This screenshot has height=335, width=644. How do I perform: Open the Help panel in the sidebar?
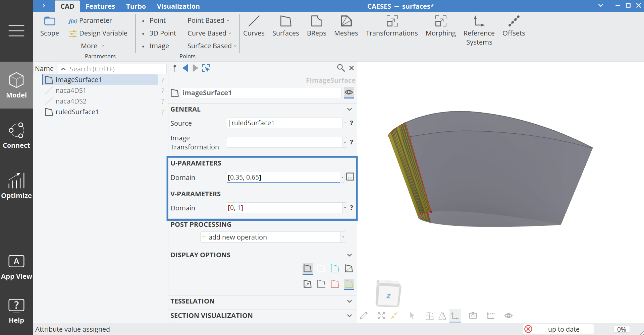[16, 311]
